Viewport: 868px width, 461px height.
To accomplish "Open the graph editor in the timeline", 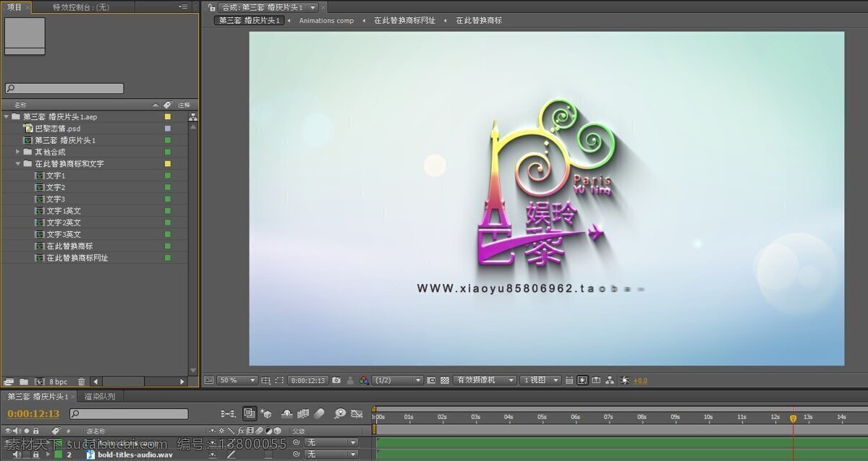I will [357, 414].
